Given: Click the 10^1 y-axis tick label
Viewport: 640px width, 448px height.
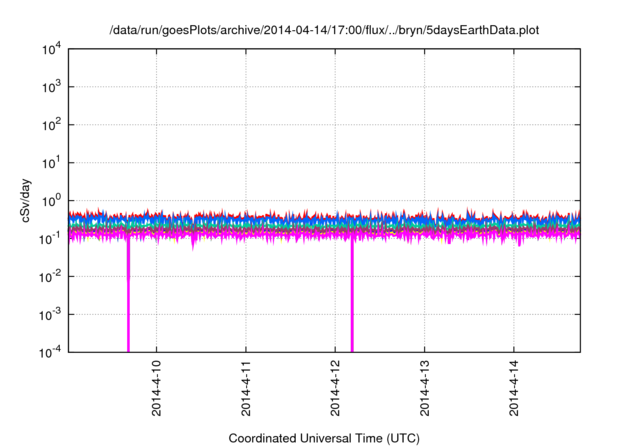Looking at the screenshot, I should (x=52, y=163).
